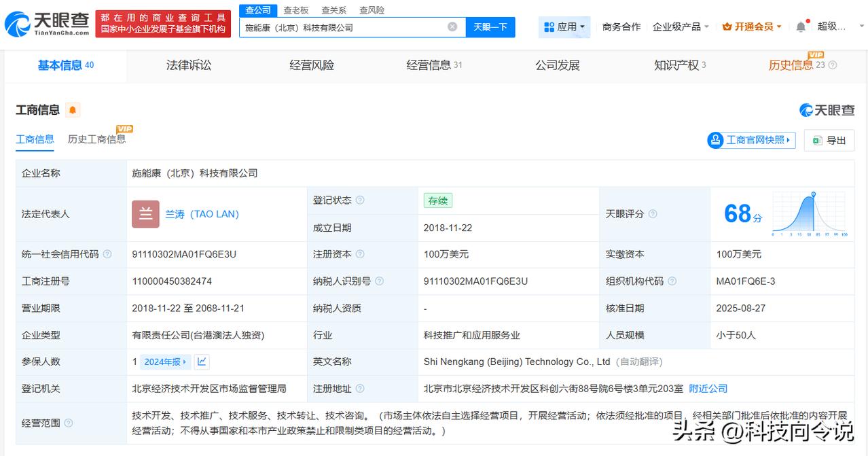Expand the 2024年报 annual report selector
This screenshot has height=456, width=868.
click(x=166, y=362)
